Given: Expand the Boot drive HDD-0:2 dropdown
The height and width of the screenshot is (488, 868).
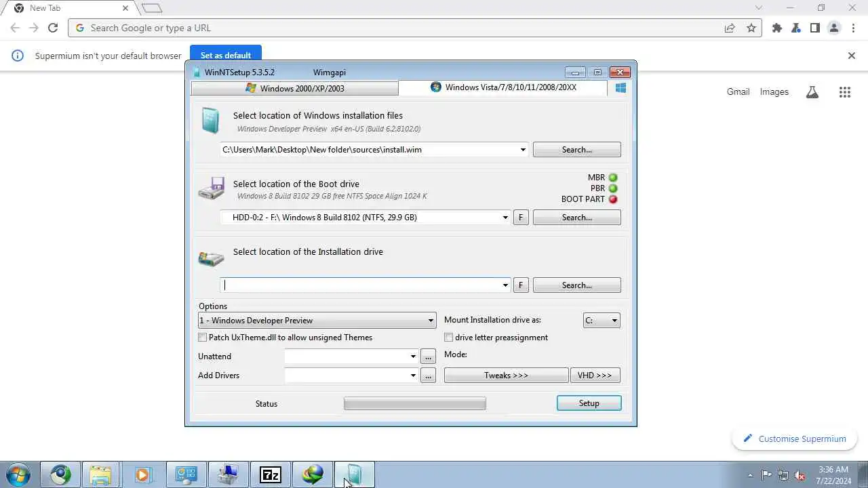Looking at the screenshot, I should tap(505, 218).
